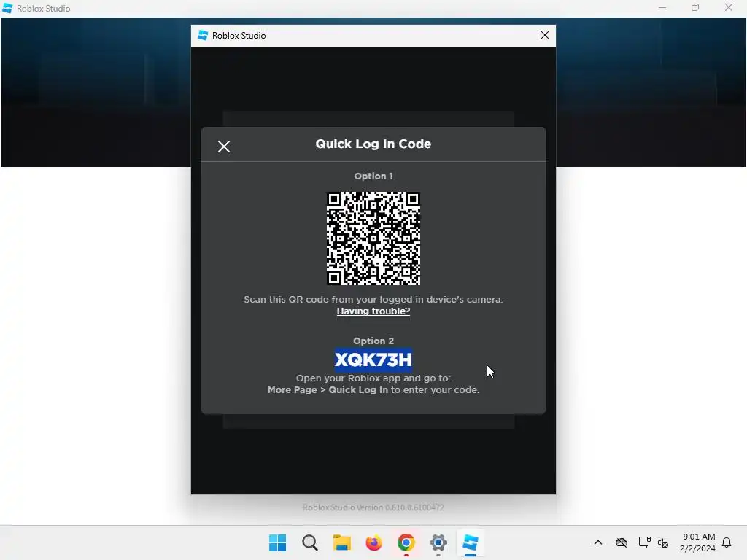Show hidden icons in system tray
This screenshot has width=747, height=560.
pos(598,542)
